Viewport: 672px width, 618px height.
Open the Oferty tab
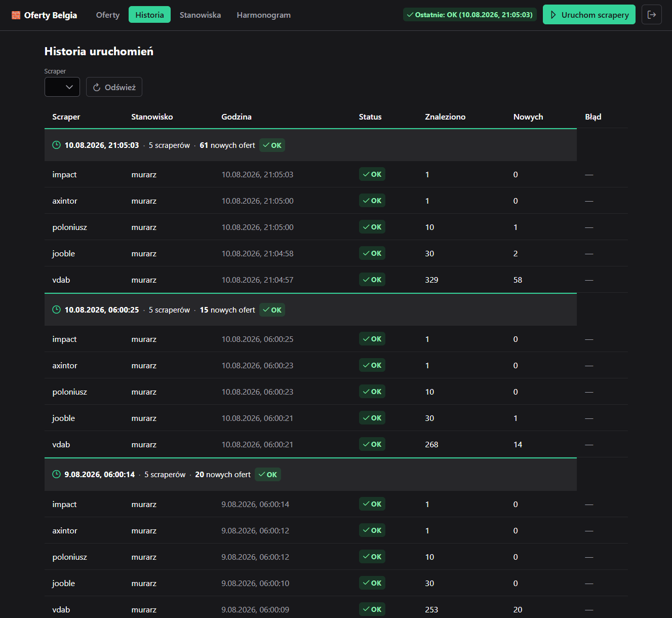click(x=108, y=15)
